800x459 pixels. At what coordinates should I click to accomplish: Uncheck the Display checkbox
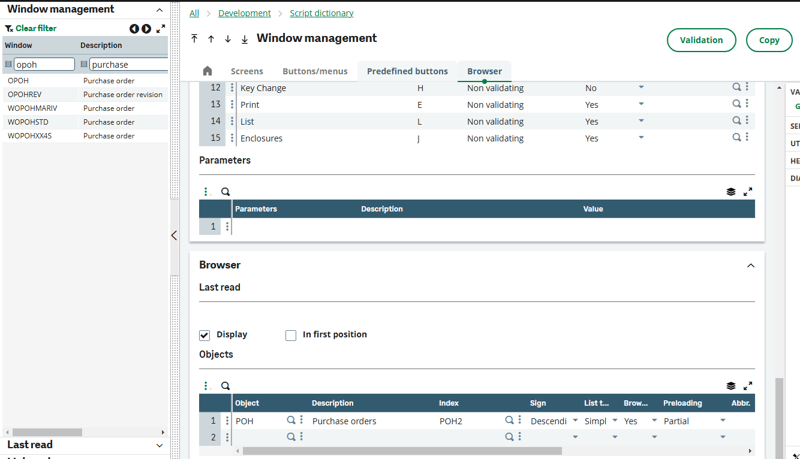pyautogui.click(x=205, y=335)
